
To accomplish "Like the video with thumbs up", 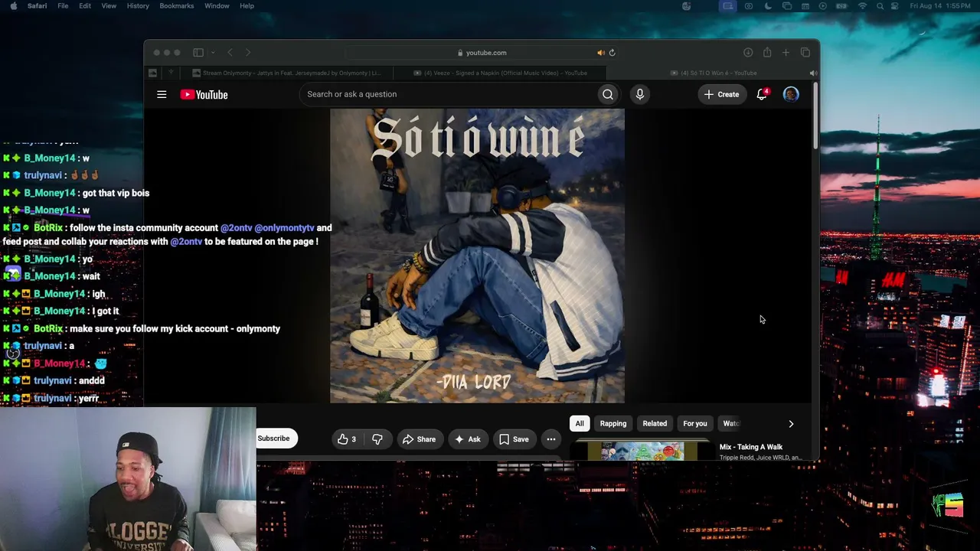I will pos(347,439).
